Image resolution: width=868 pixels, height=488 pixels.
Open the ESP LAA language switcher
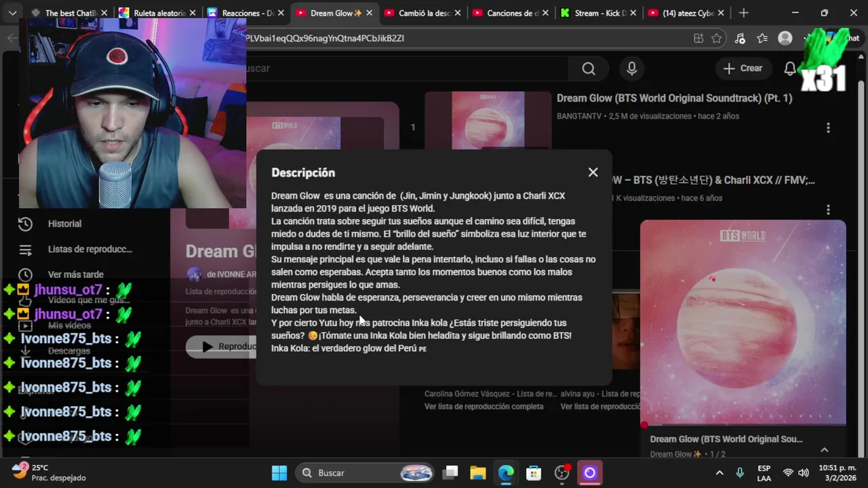(x=764, y=472)
